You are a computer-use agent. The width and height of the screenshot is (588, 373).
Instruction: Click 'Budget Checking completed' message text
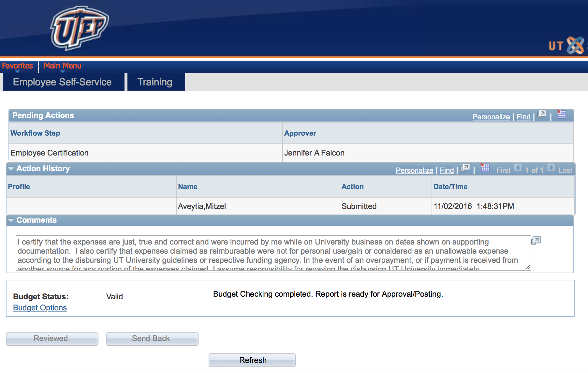click(x=328, y=294)
